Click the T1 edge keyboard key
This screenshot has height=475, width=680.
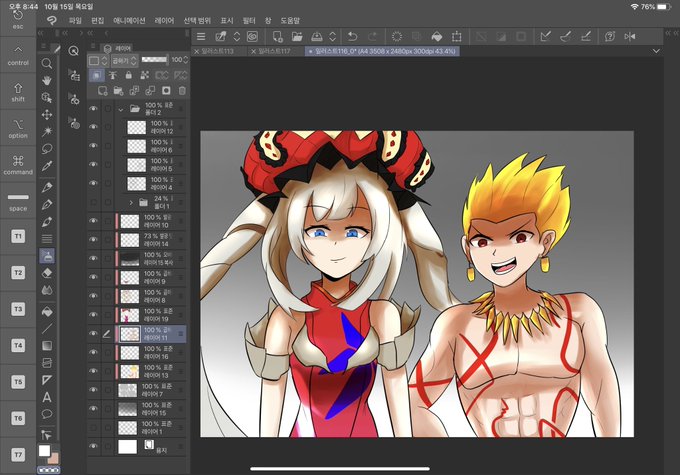[18, 236]
